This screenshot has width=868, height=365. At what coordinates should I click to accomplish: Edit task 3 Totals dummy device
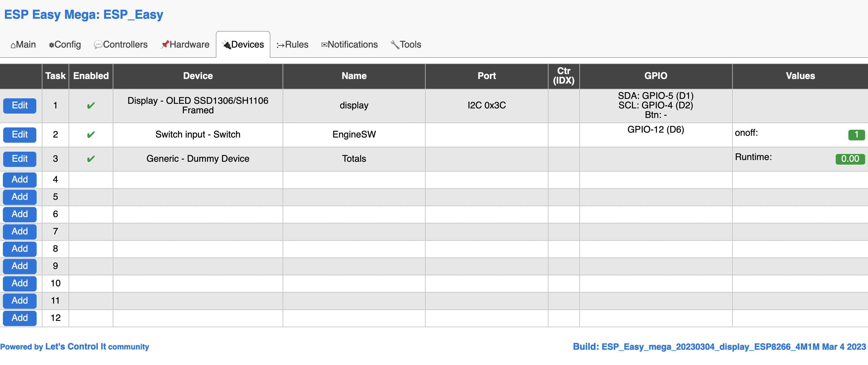pos(20,159)
